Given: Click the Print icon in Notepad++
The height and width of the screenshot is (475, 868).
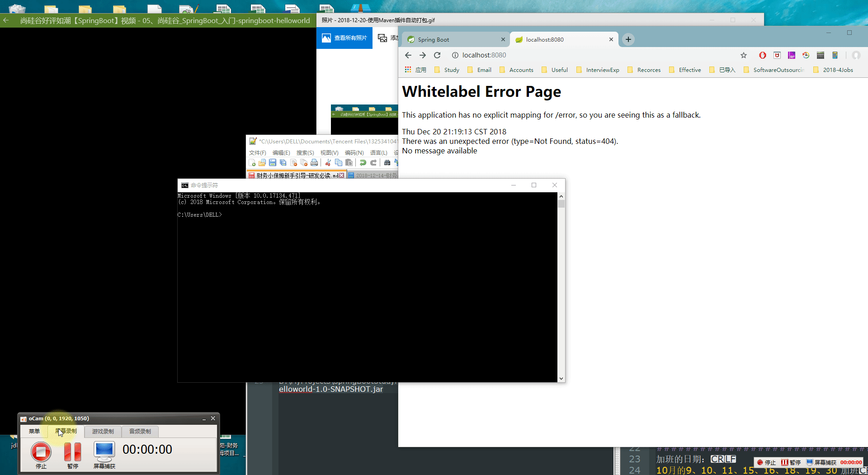Looking at the screenshot, I should click(x=314, y=163).
